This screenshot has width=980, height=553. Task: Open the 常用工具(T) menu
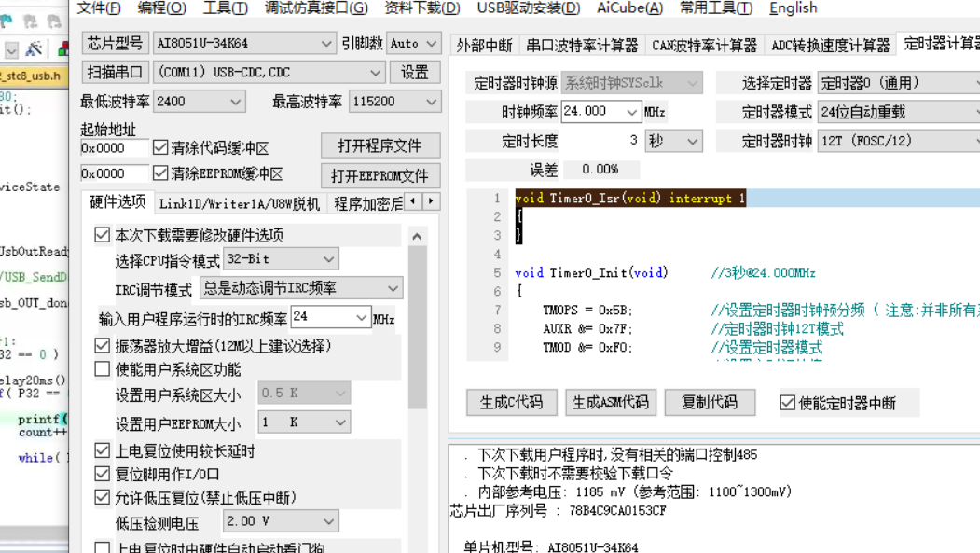tap(716, 8)
